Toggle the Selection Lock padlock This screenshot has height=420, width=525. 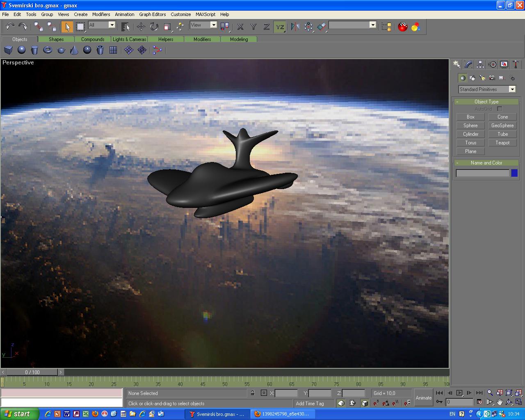pyautogui.click(x=253, y=393)
